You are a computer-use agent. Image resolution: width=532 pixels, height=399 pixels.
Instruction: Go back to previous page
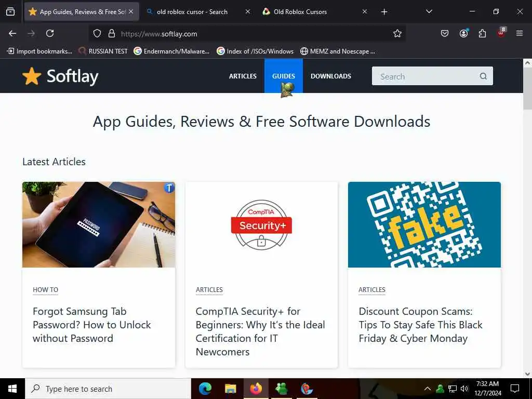point(12,33)
